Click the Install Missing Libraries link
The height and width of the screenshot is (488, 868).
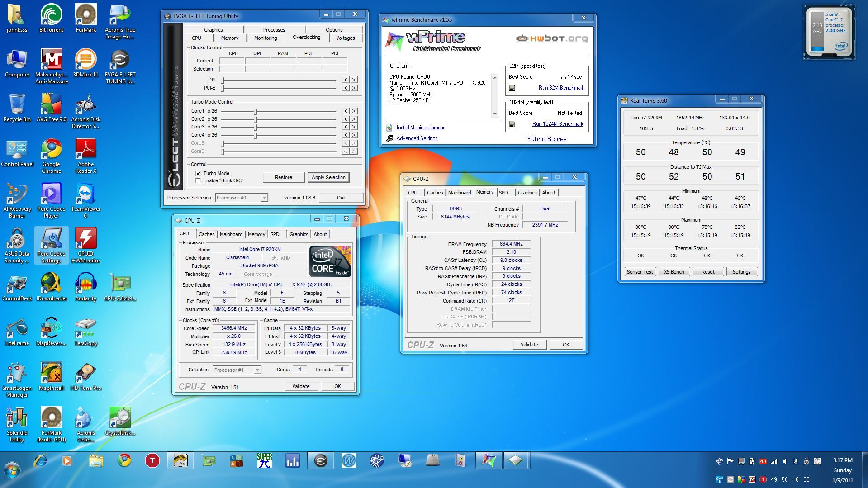coord(421,128)
